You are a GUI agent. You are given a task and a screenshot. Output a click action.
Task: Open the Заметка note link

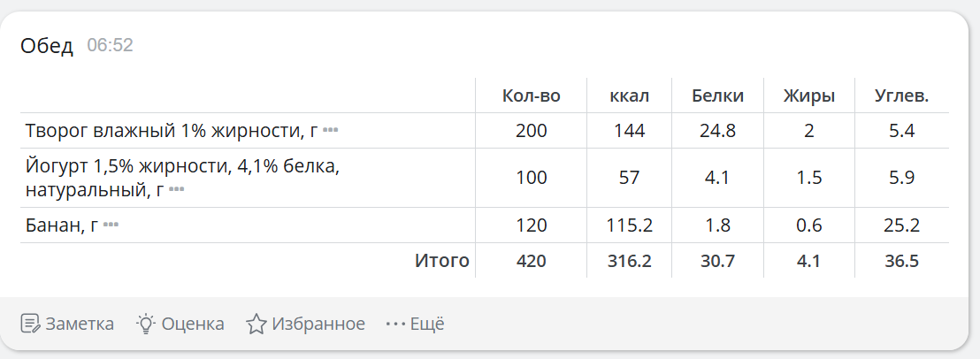(x=80, y=325)
